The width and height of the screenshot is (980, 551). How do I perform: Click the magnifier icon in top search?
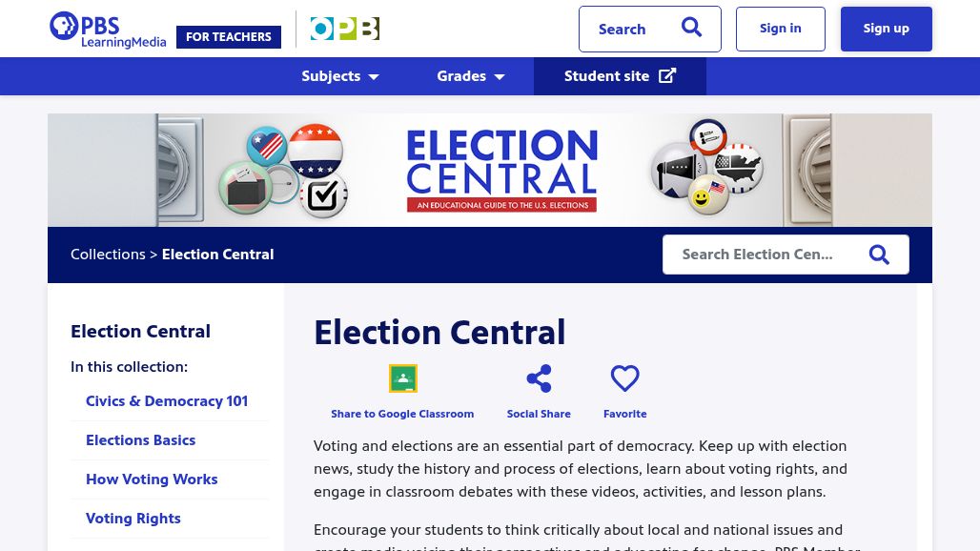691,28
